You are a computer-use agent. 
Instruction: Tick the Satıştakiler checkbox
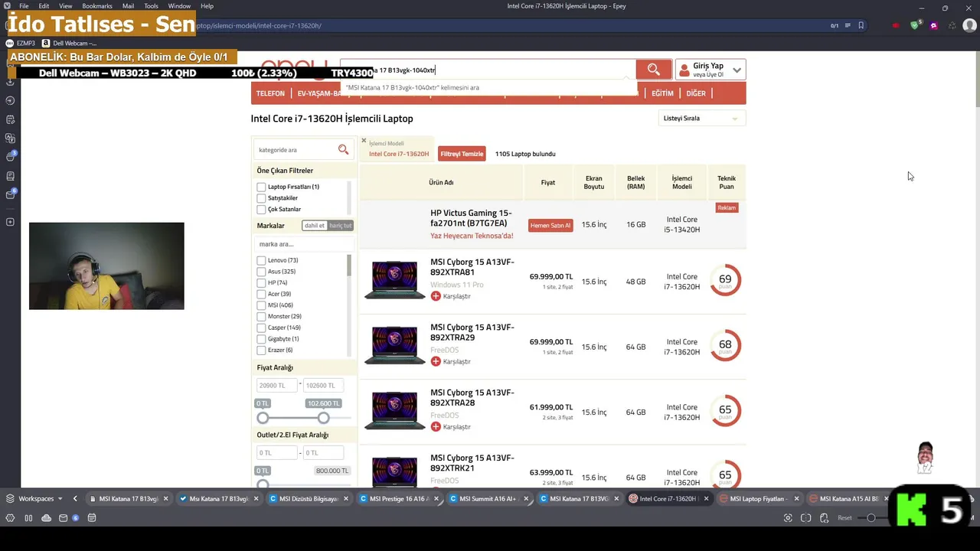pyautogui.click(x=261, y=198)
